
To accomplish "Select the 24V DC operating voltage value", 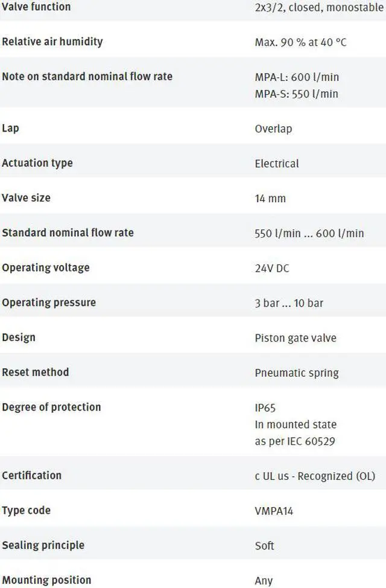I will coord(272,268).
